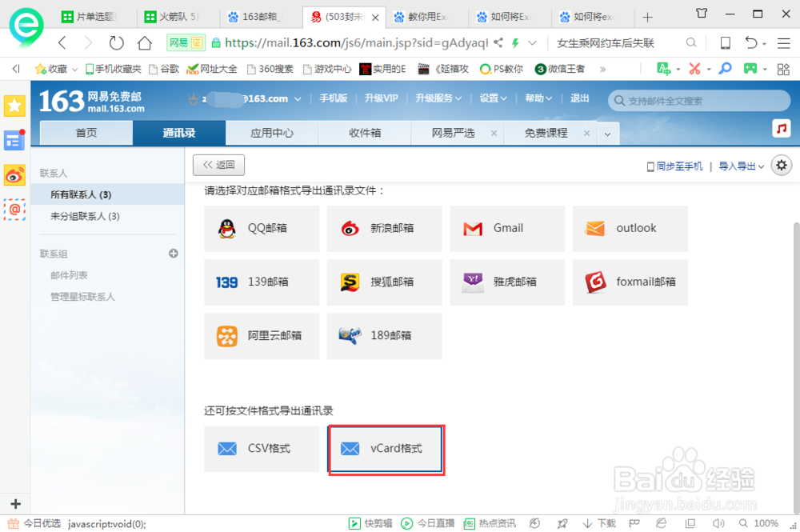
Task: Reload page with refresh icon
Action: click(116, 43)
